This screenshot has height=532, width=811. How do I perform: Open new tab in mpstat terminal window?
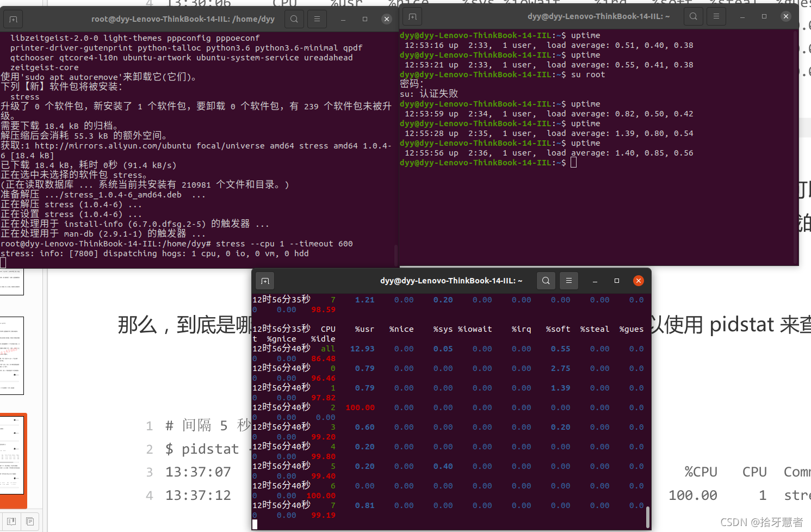coord(265,281)
